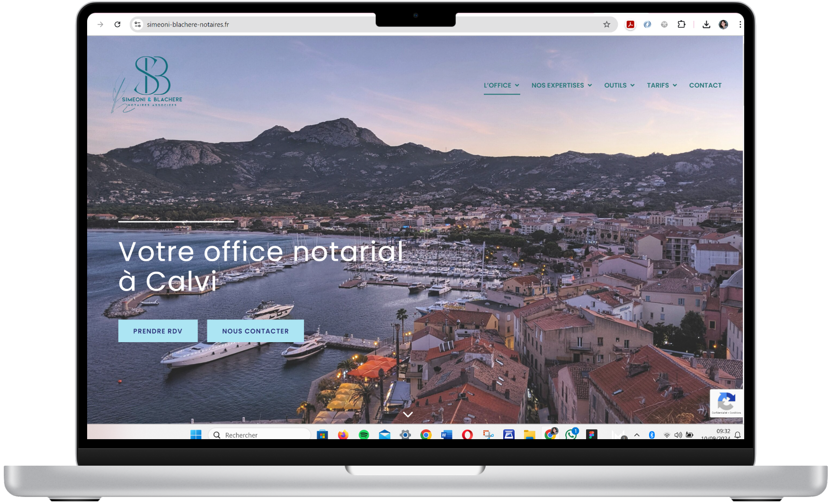
Task: Click the 'Votre office notarial à Calvi' heading
Action: [x=261, y=266]
